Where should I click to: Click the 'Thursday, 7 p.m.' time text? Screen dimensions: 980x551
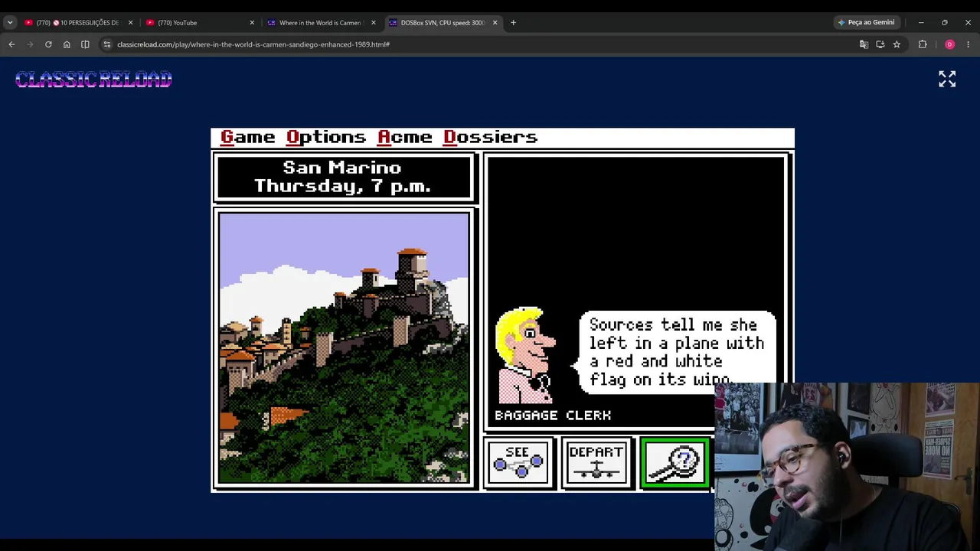[x=342, y=186]
